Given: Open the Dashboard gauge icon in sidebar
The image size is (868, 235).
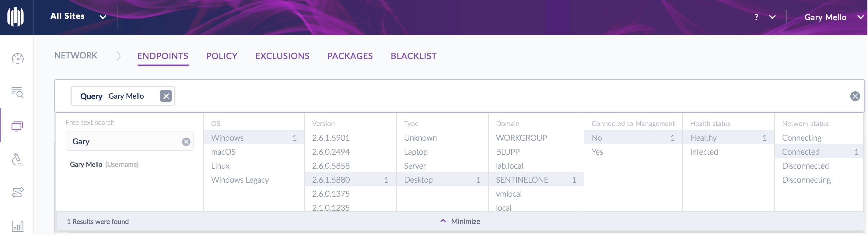Looking at the screenshot, I should point(18,59).
